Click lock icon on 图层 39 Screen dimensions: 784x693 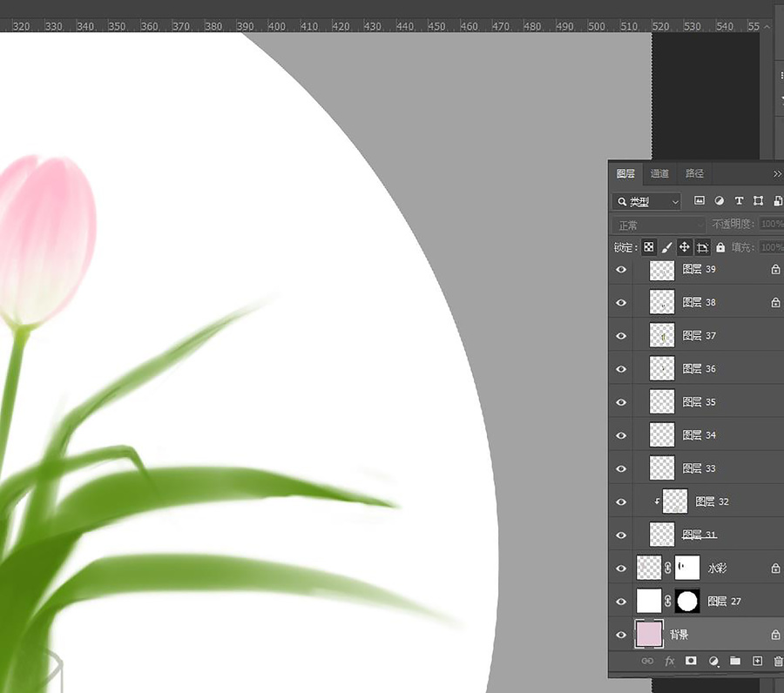click(775, 269)
